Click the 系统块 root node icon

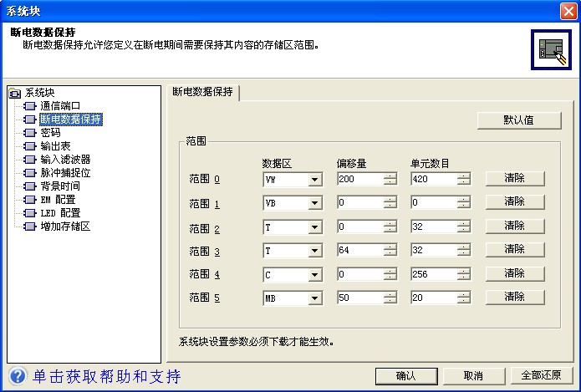tap(14, 93)
